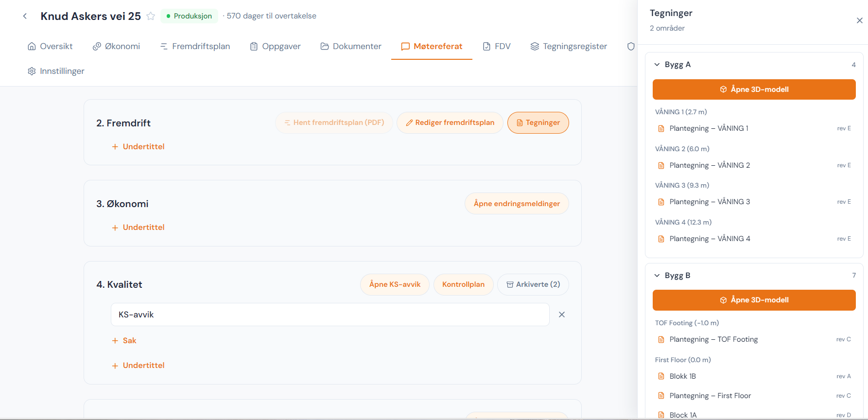
Task: Click Rediger fremdriftsplan button
Action: (x=450, y=122)
